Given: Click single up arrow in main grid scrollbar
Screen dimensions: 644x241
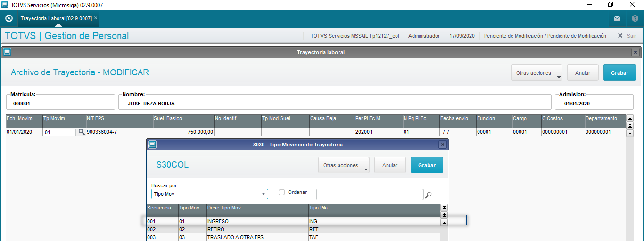Looking at the screenshot, I should point(630,133).
